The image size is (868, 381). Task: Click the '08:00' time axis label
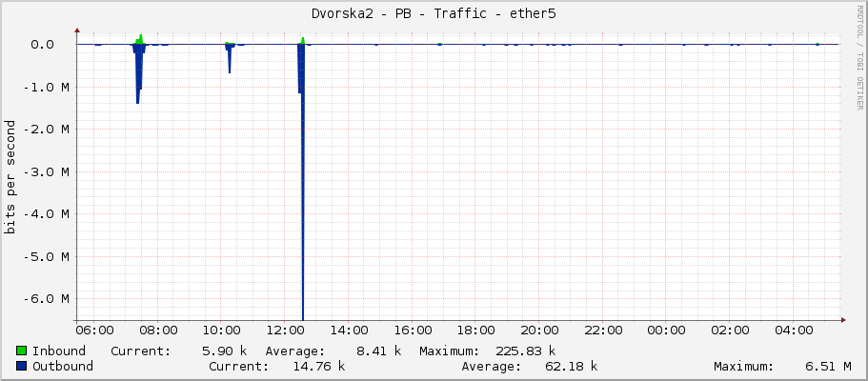tap(158, 331)
